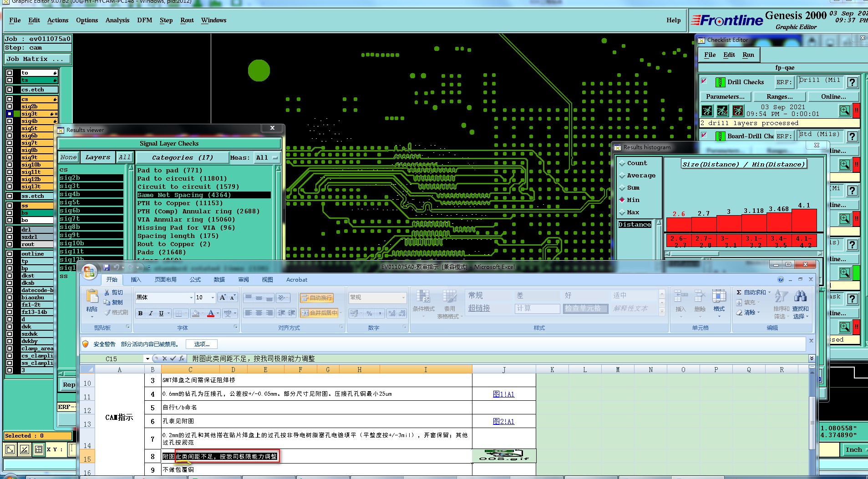Click the Cut scissors icon in Excel

(107, 292)
